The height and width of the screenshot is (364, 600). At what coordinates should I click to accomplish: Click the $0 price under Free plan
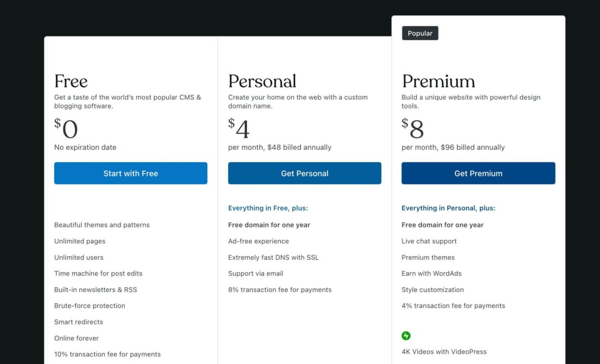65,129
